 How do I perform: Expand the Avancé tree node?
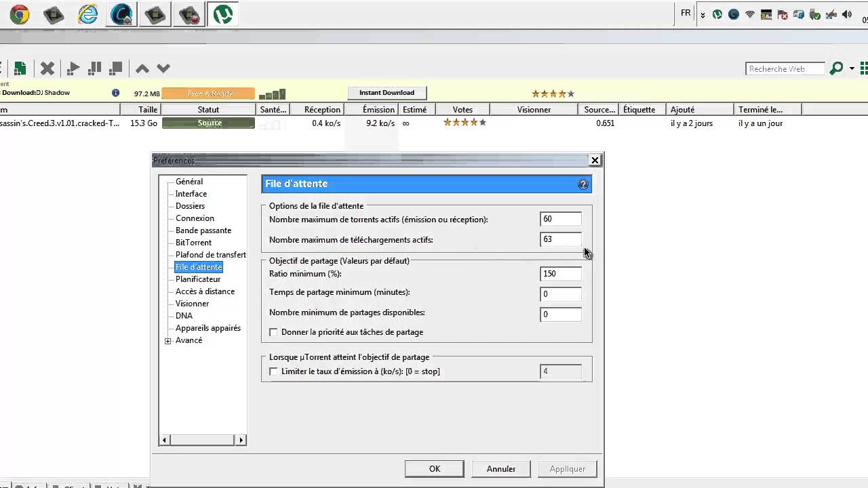click(x=168, y=341)
